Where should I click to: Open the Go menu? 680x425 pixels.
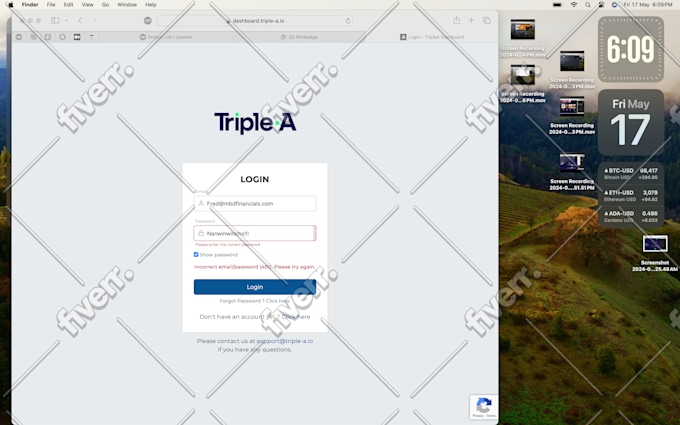pyautogui.click(x=105, y=5)
